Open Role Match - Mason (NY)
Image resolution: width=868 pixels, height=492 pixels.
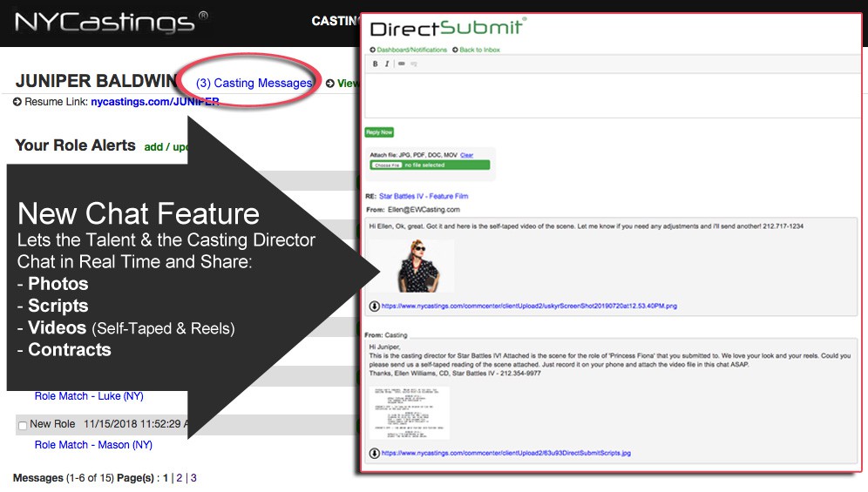pyautogui.click(x=93, y=445)
